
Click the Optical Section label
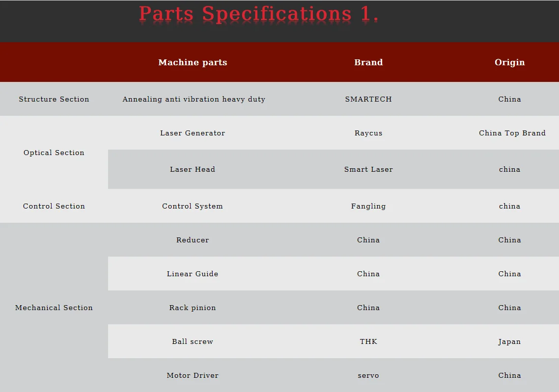pyautogui.click(x=54, y=153)
